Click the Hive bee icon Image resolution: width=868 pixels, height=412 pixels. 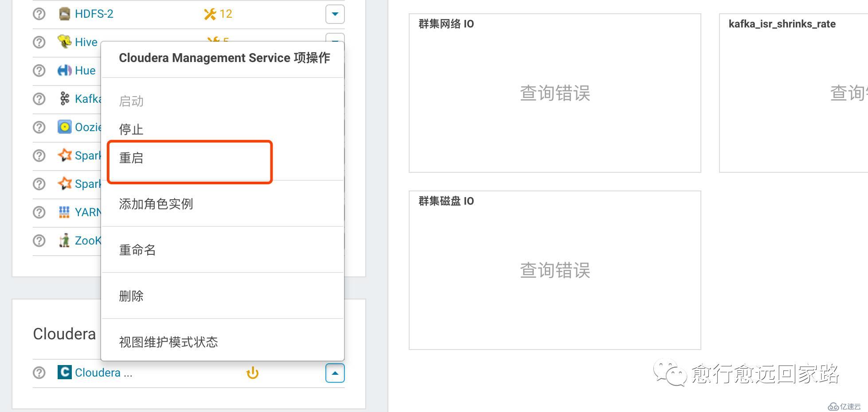[x=64, y=42]
